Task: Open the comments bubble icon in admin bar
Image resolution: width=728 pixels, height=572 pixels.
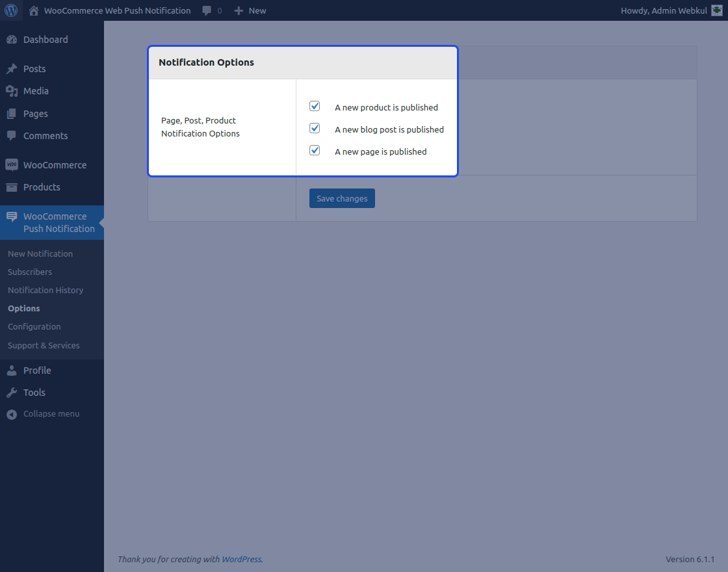Action: 207,10
